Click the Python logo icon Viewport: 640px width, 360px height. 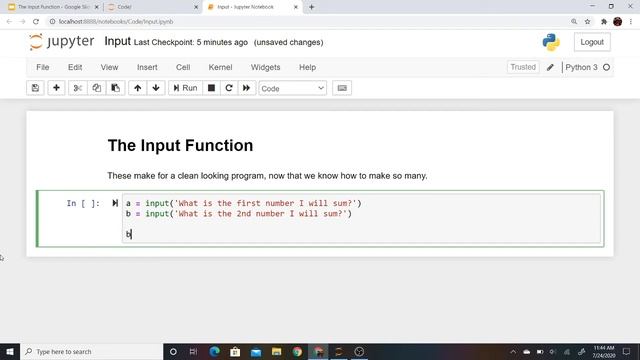pyautogui.click(x=551, y=42)
